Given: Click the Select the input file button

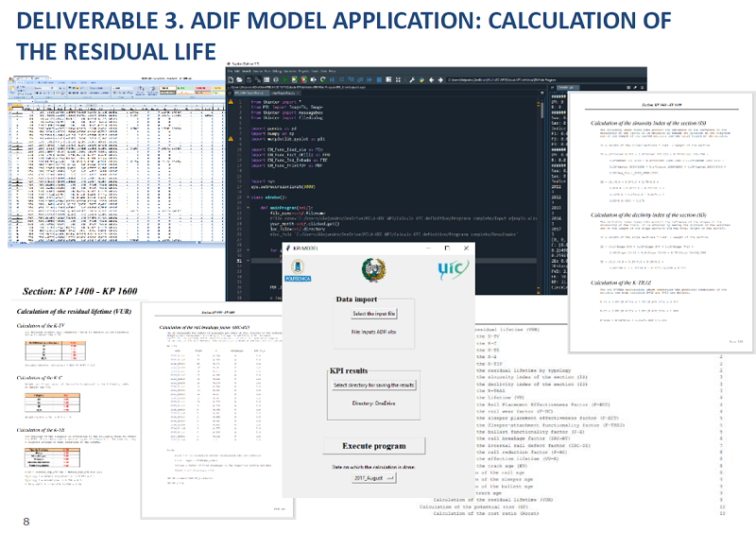Looking at the screenshot, I should 373,314.
